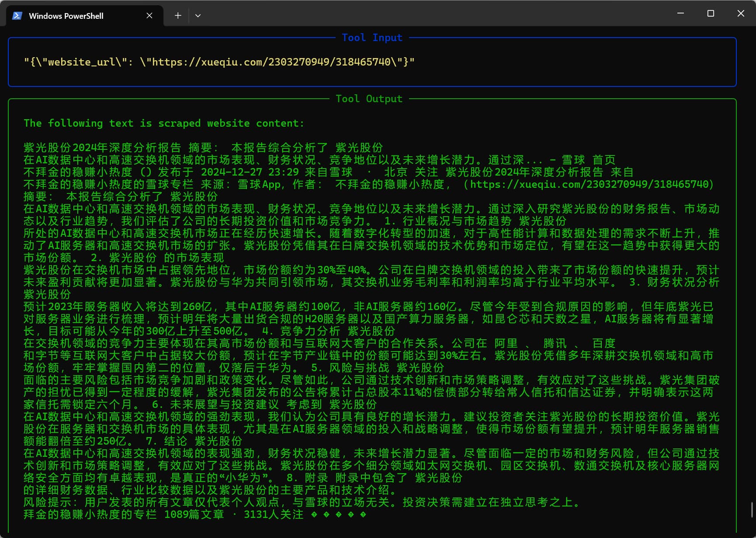Click the PowerShell icon in the tab
This screenshot has height=538, width=756.
pos(17,16)
